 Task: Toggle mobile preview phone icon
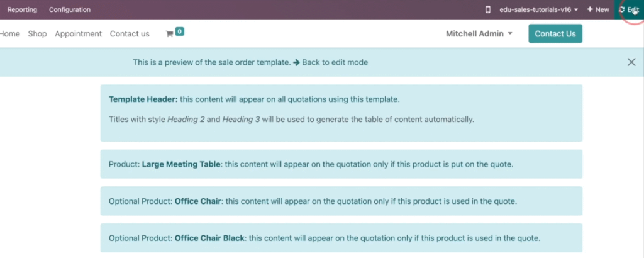tap(488, 9)
